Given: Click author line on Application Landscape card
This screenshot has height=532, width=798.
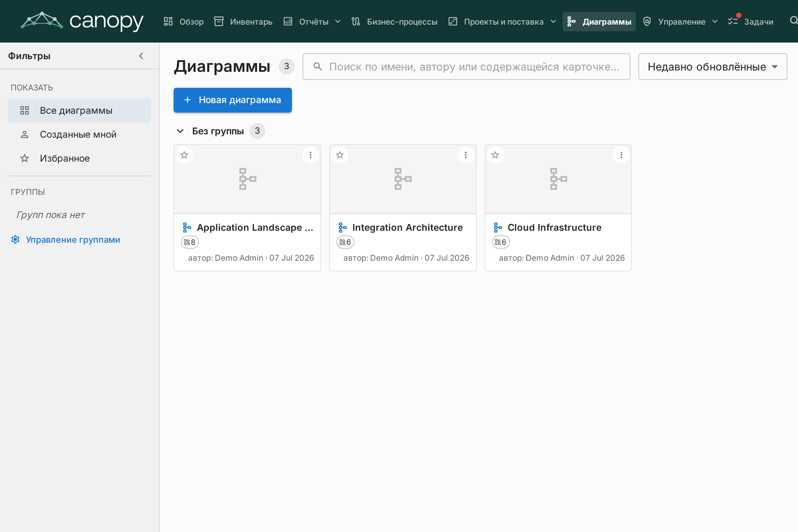Looking at the screenshot, I should coord(251,258).
